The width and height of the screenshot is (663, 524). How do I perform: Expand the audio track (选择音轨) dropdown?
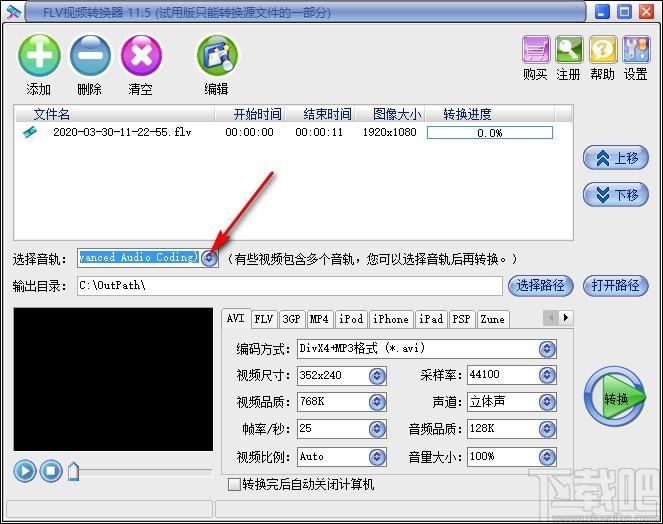[x=209, y=258]
